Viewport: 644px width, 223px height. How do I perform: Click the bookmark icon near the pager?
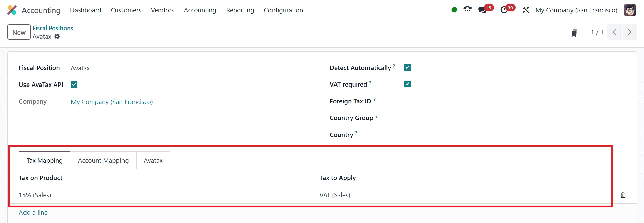pos(574,33)
